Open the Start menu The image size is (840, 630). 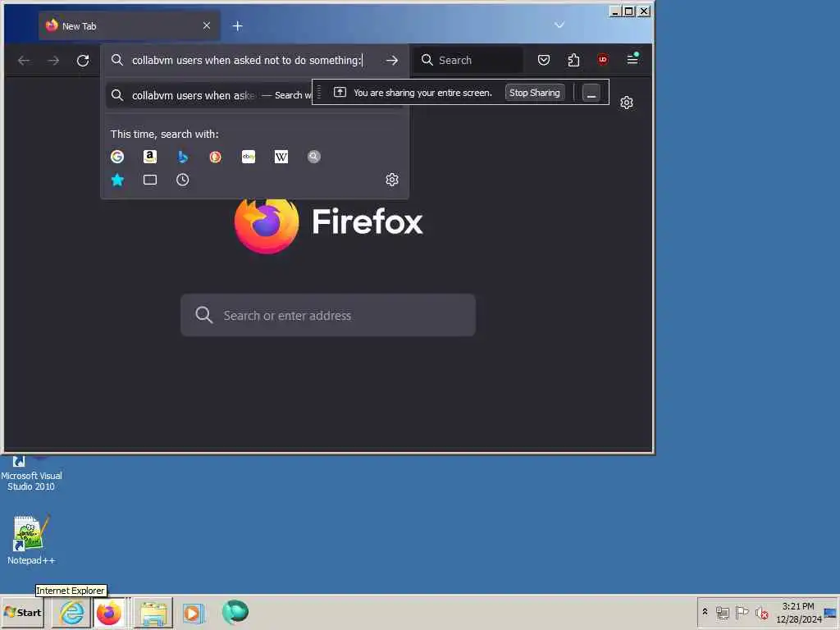click(x=22, y=612)
